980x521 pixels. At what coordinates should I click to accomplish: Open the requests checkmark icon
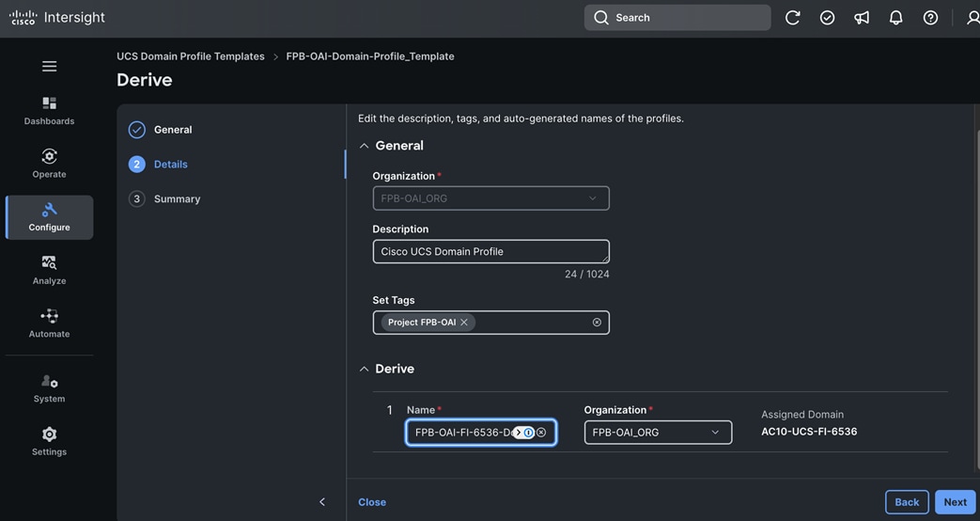point(827,18)
